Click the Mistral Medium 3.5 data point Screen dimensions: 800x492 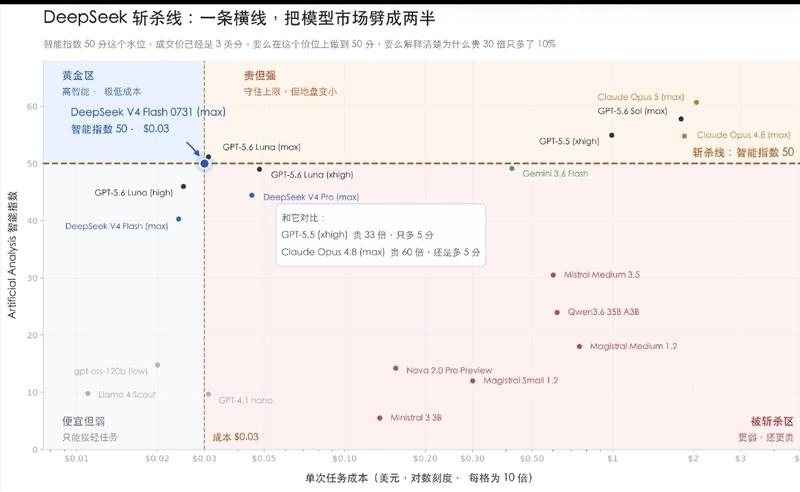click(553, 275)
